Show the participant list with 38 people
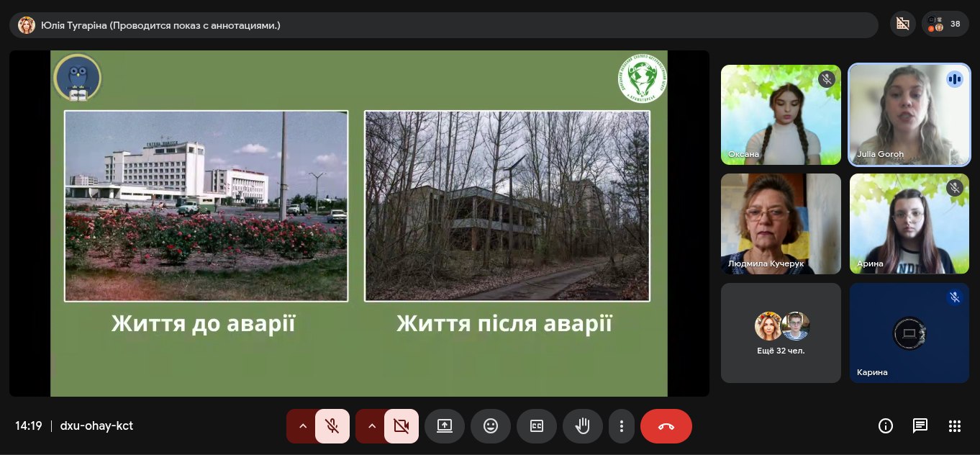The width and height of the screenshot is (980, 455). [945, 24]
